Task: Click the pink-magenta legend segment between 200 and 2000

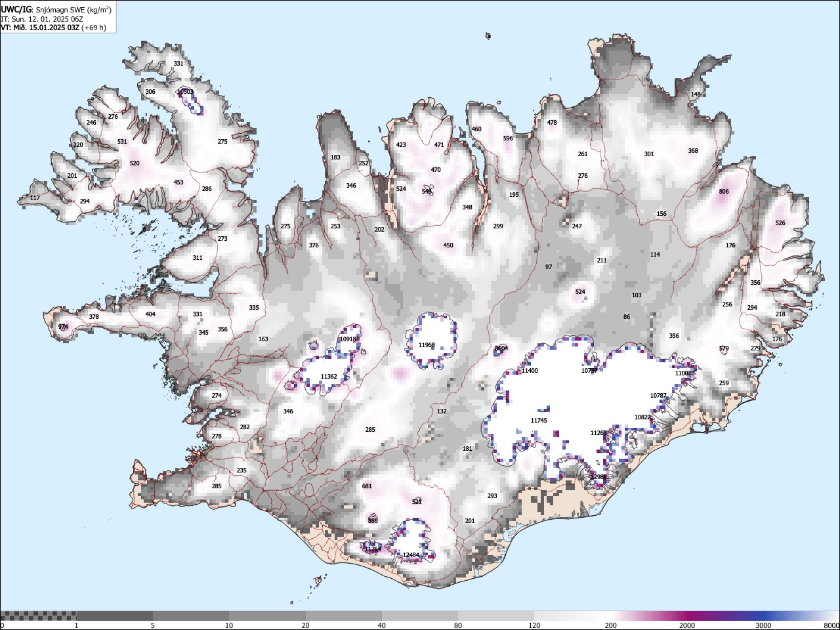Action: pos(648,616)
